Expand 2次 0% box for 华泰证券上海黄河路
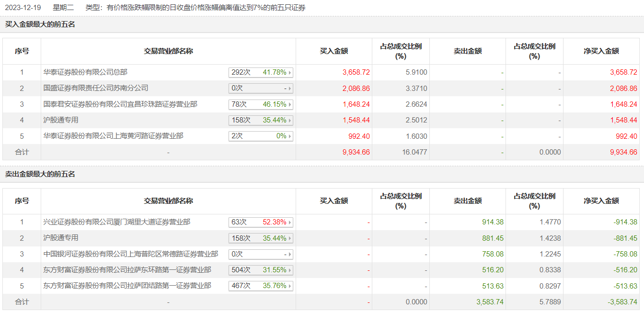 [261, 136]
